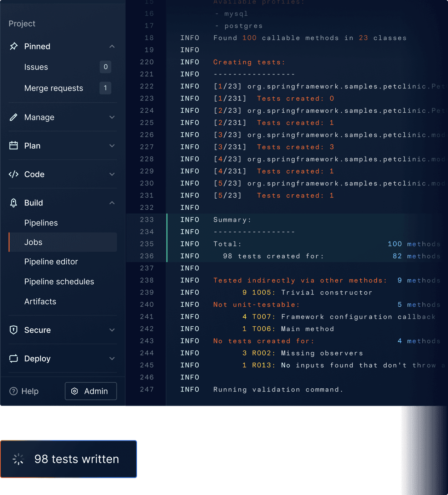Viewport: 448px width, 495px height.
Task: Click the Help question-mark icon
Action: pos(14,391)
